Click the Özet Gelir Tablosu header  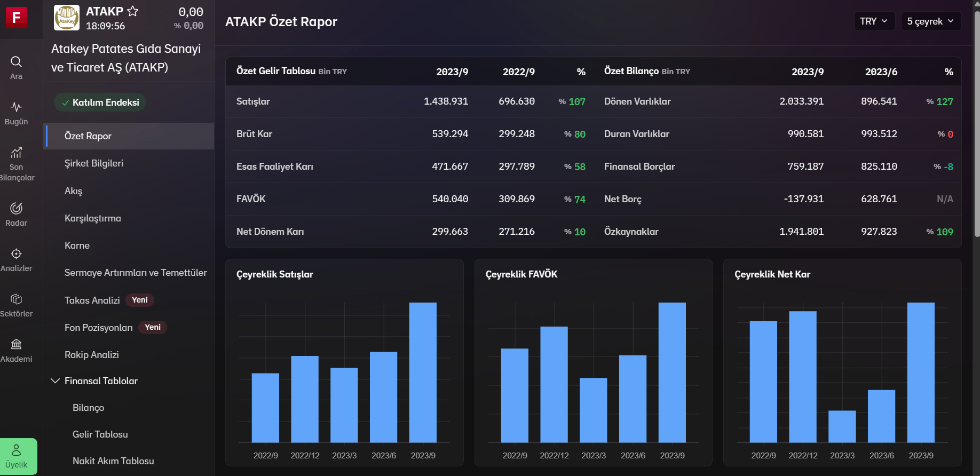[x=276, y=71]
